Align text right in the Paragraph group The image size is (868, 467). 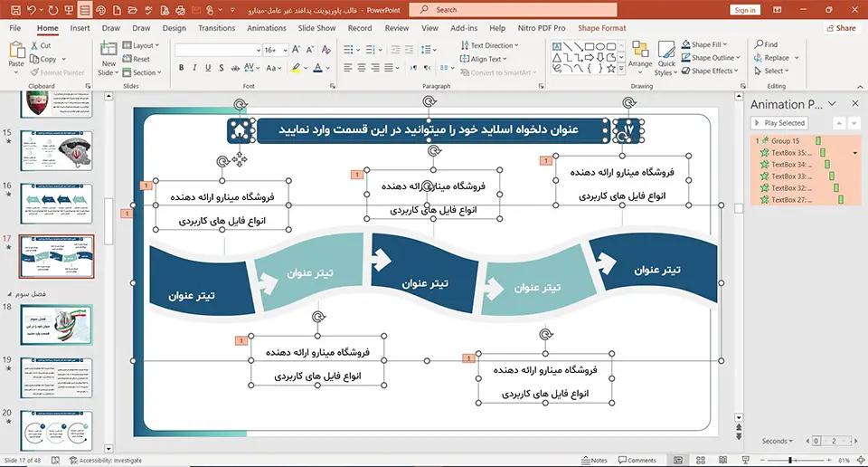coord(375,68)
